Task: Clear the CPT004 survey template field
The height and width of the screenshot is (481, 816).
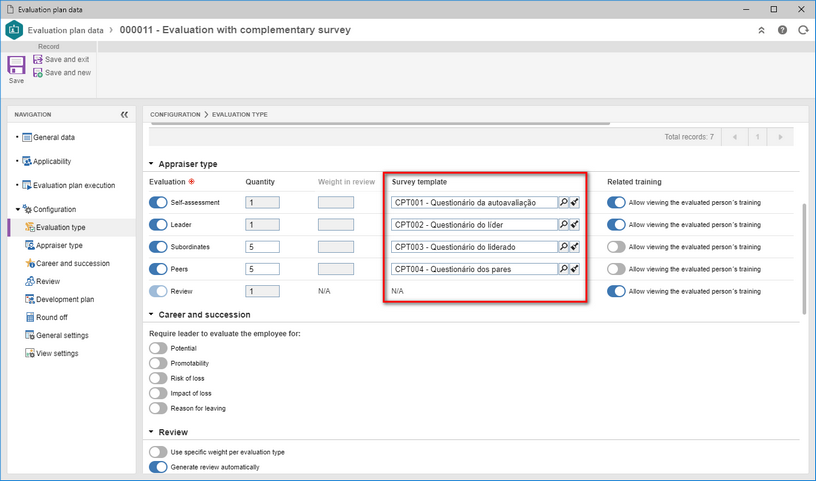Action: pyautogui.click(x=575, y=269)
